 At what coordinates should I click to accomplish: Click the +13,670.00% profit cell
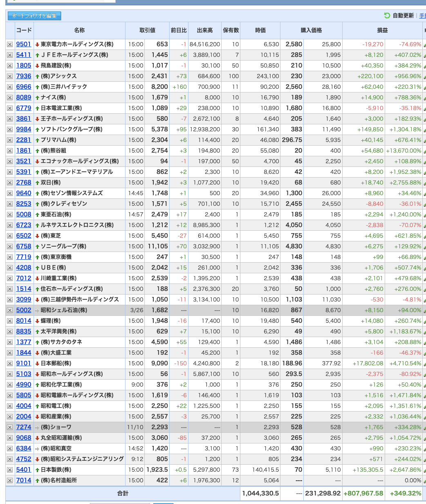click(404, 151)
